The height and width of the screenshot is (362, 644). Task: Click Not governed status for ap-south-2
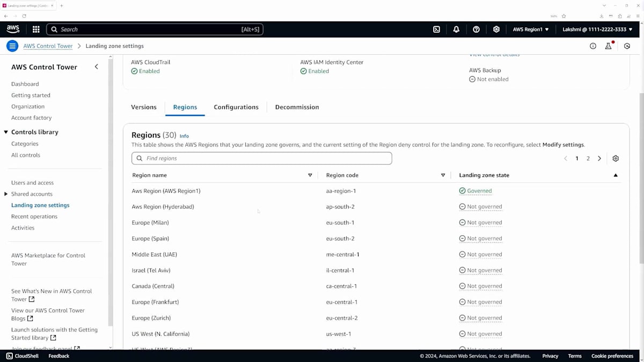click(x=481, y=207)
